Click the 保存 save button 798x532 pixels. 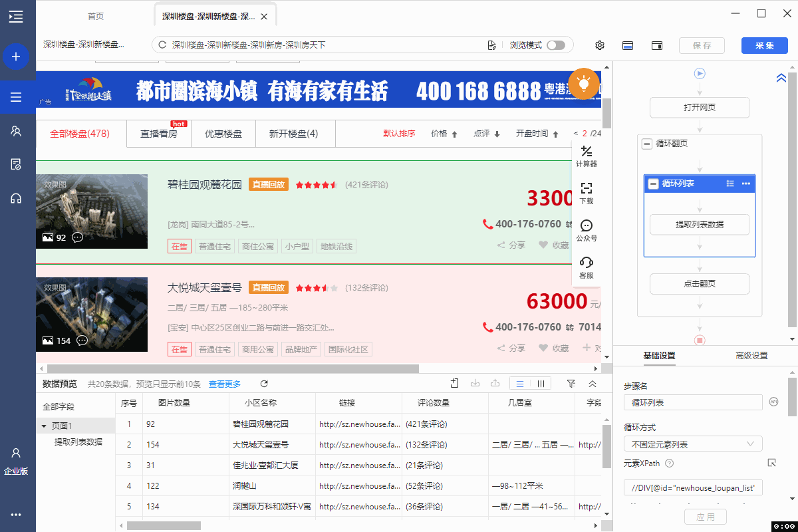point(702,45)
